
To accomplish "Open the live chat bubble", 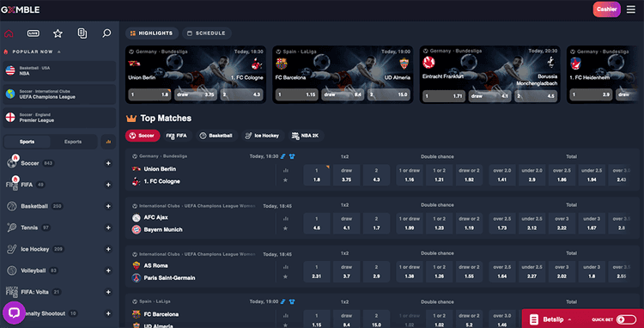I will click(14, 313).
